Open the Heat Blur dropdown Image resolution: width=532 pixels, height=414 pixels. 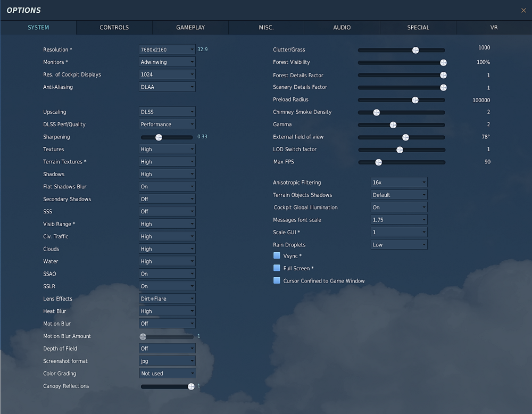(167, 311)
